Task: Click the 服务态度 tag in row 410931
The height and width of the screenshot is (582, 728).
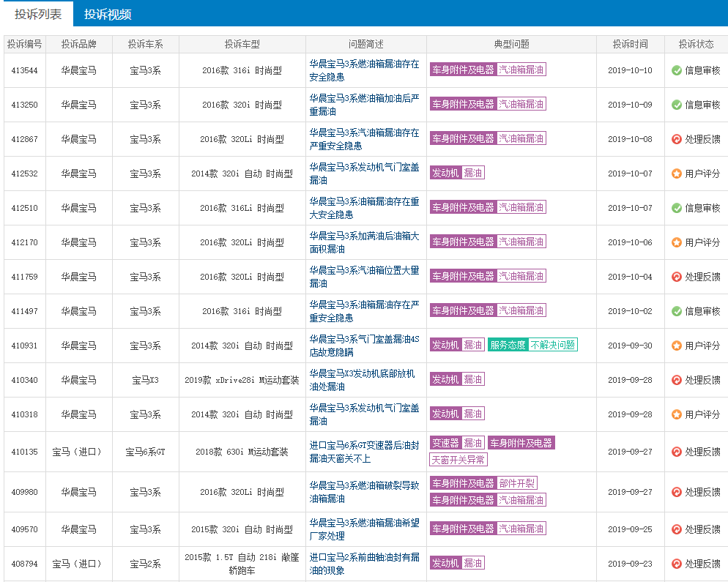Action: pyautogui.click(x=508, y=345)
